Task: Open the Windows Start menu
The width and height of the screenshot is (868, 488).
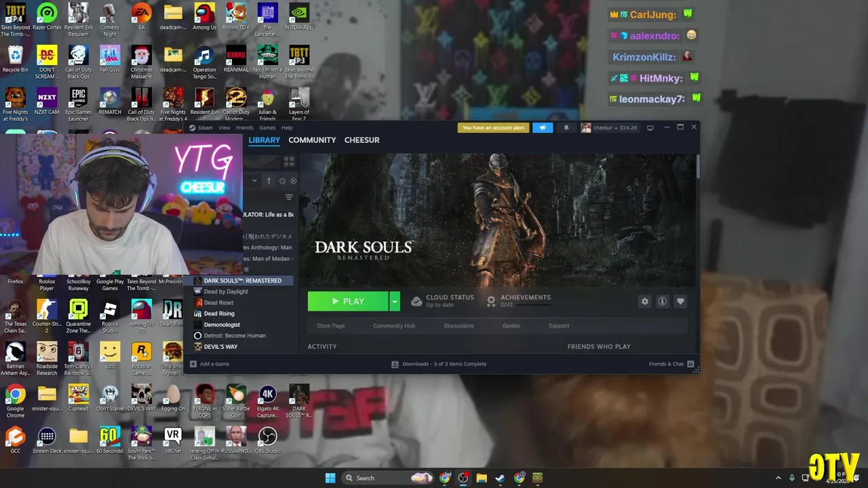Action: 330,478
